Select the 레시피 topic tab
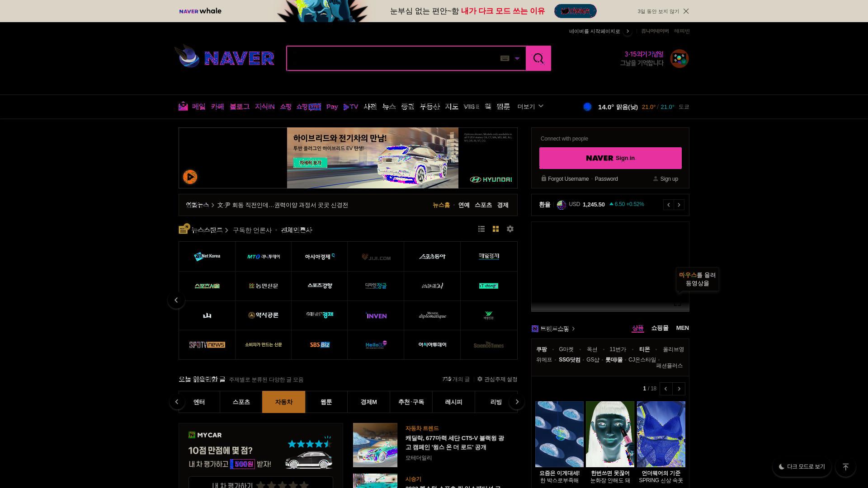 [x=454, y=402]
